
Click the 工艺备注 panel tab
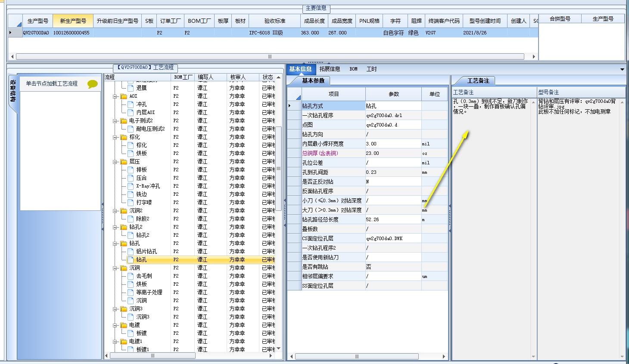coord(478,80)
